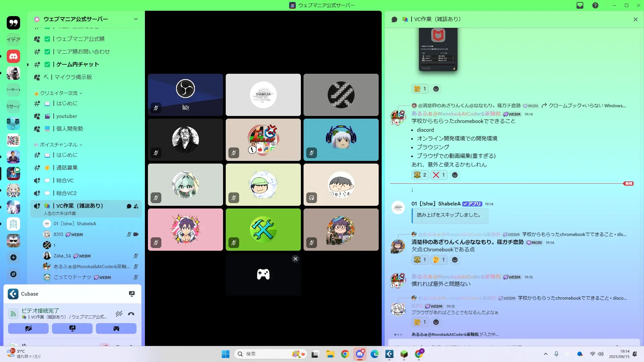Turn on camera in voice panel
The image size is (644, 362).
(28, 328)
